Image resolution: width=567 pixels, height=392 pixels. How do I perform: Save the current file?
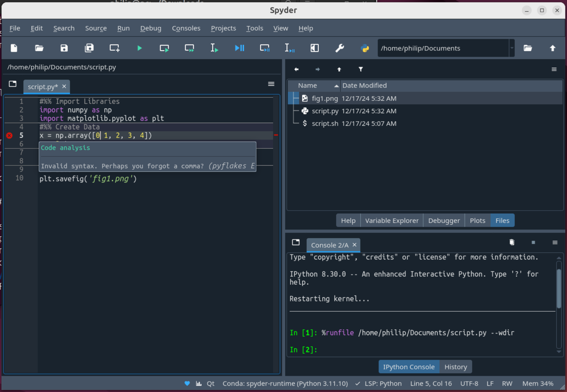64,48
